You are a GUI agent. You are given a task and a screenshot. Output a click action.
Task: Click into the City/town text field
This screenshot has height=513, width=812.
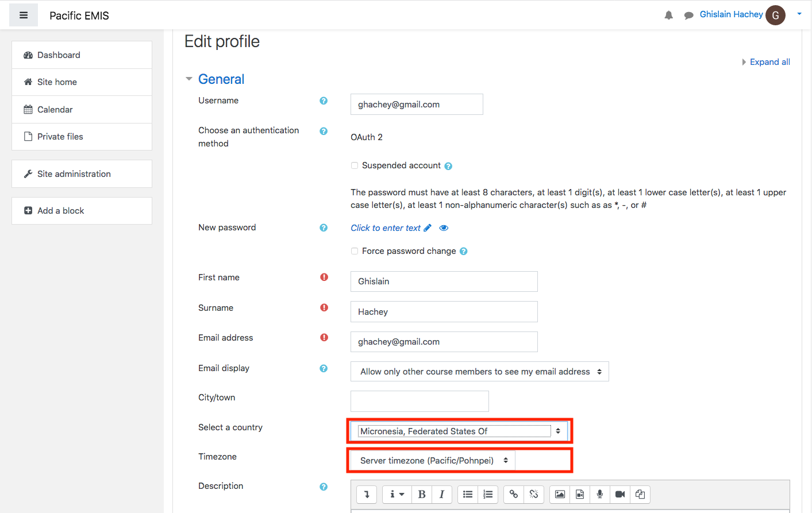420,401
